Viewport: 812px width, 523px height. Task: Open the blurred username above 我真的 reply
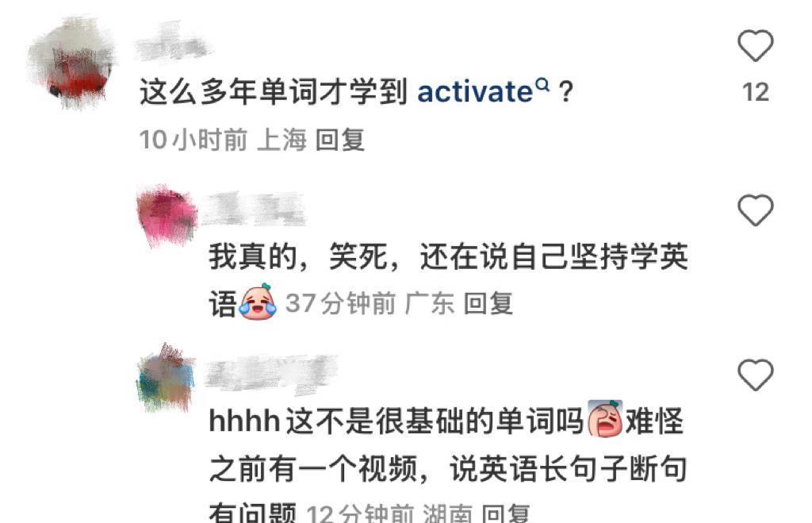[x=254, y=209]
